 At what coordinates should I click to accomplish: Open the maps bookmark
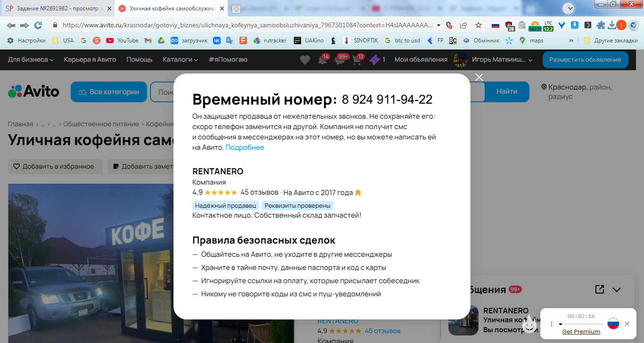point(531,41)
